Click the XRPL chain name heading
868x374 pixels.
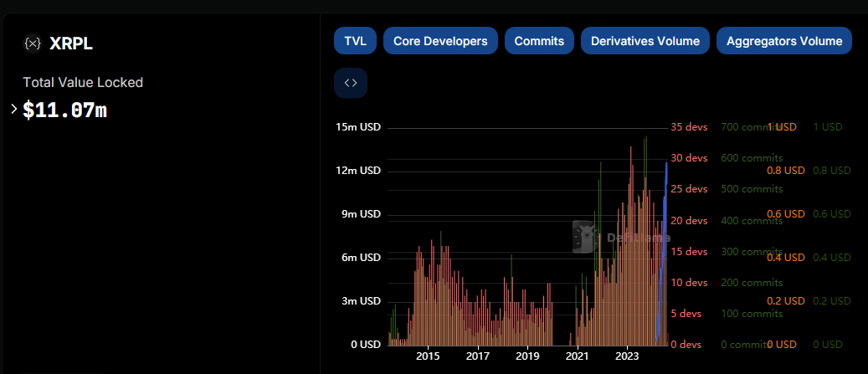pos(71,44)
